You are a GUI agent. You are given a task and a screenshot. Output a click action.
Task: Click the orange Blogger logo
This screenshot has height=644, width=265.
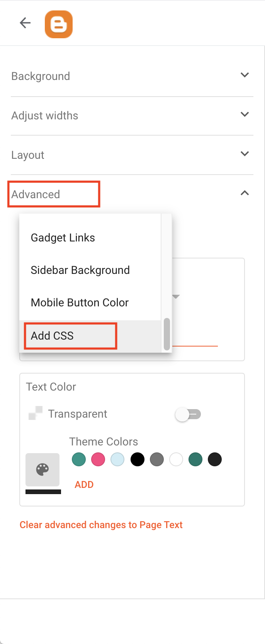59,24
